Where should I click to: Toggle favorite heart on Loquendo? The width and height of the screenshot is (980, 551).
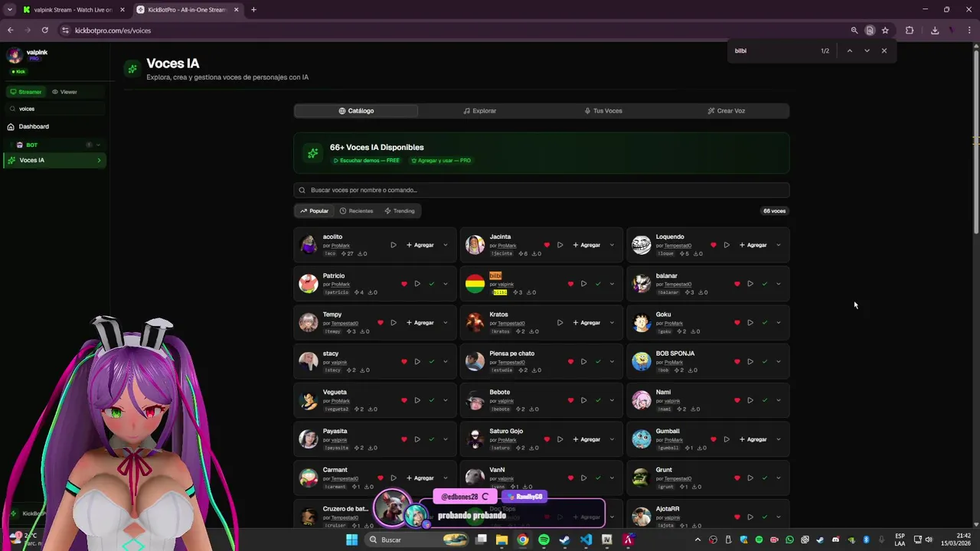[714, 245]
